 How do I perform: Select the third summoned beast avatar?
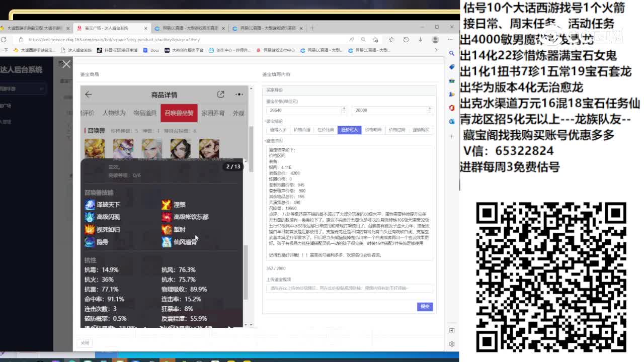click(x=152, y=149)
